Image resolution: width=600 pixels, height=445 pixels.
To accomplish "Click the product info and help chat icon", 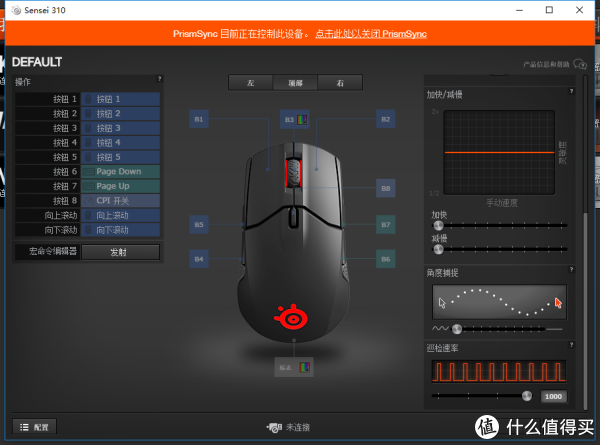I will click(x=580, y=64).
